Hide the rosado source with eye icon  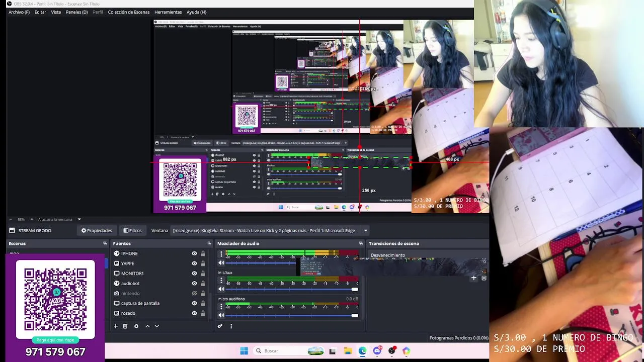click(194, 313)
